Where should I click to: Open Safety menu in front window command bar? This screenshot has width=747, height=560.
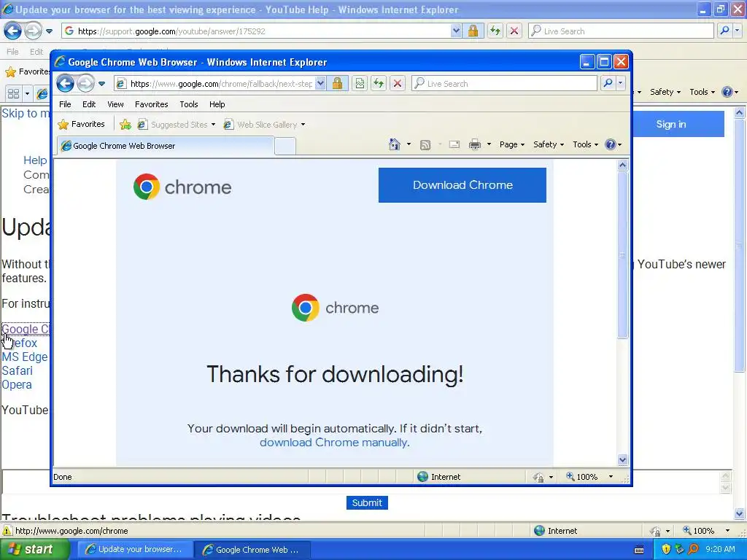tap(549, 145)
